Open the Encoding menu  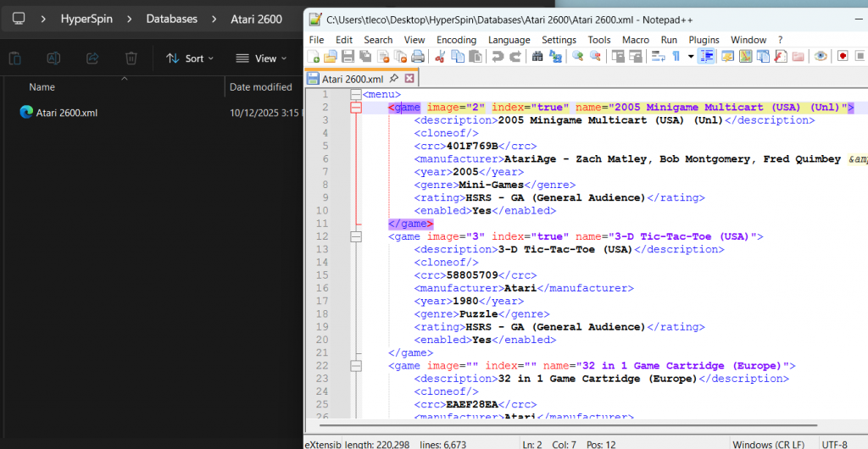coord(456,40)
